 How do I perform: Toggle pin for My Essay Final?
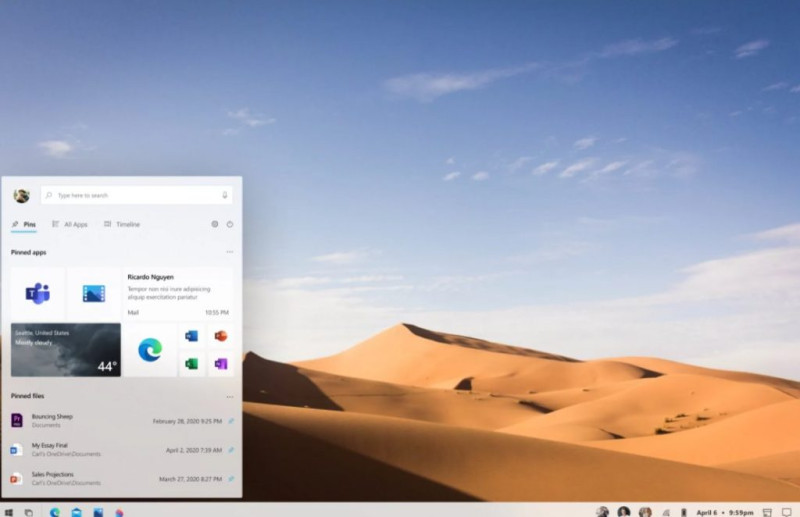pos(231,450)
